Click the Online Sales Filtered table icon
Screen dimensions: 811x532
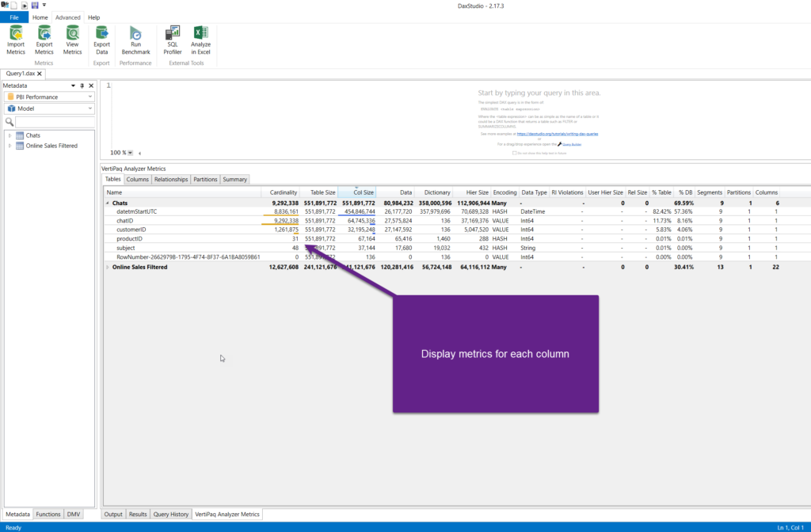20,146
